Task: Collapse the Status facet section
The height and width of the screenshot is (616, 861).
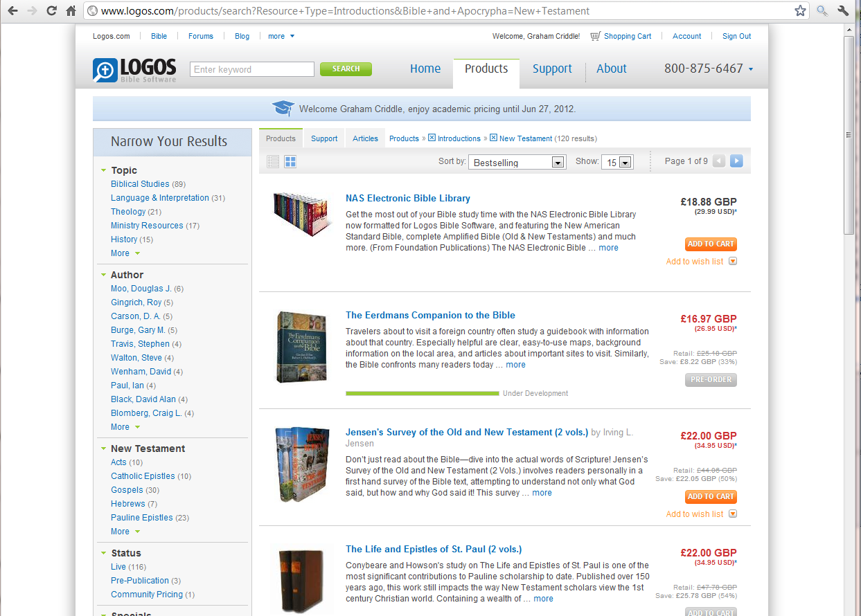Action: point(103,553)
